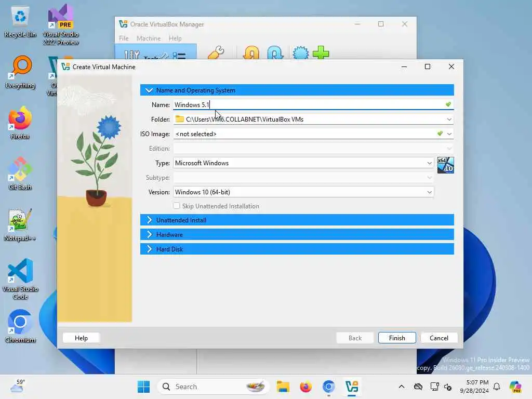Image resolution: width=532 pixels, height=399 pixels.
Task: Click the Copilot preview icon in taskbar
Action: (515, 387)
